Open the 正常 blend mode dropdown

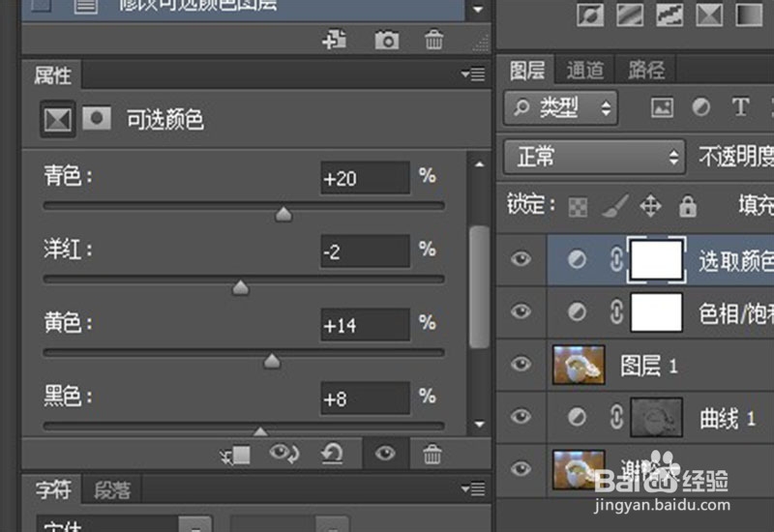[x=594, y=157]
